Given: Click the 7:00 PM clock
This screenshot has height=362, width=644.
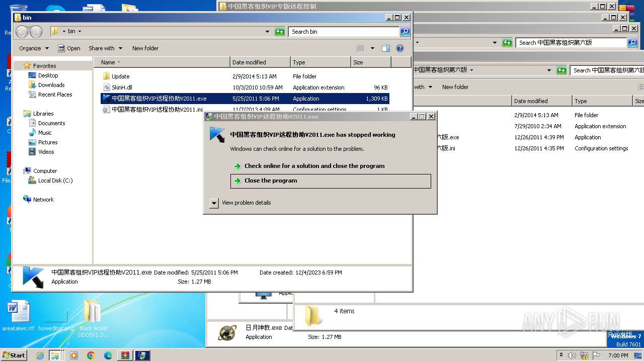Looking at the screenshot, I should tap(618, 355).
